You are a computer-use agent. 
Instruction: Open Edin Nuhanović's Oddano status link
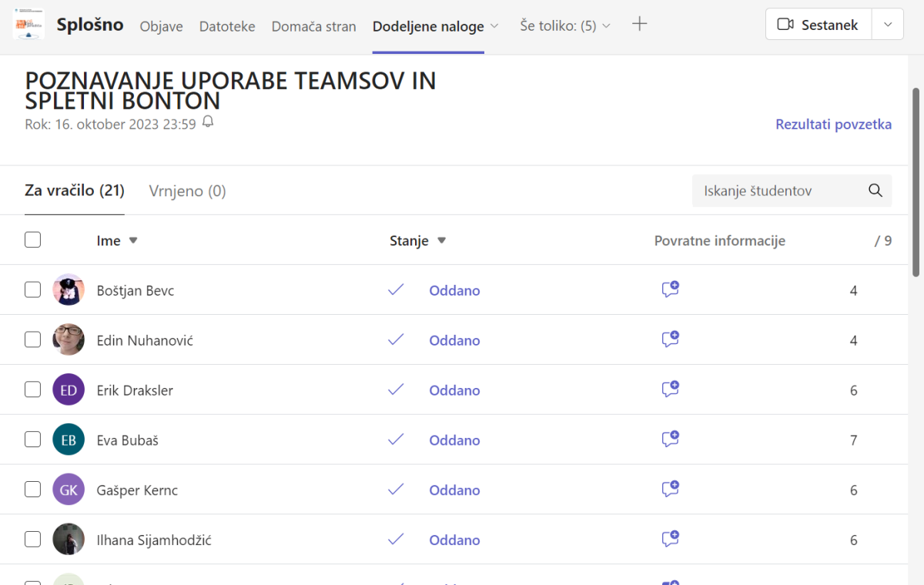(x=454, y=340)
